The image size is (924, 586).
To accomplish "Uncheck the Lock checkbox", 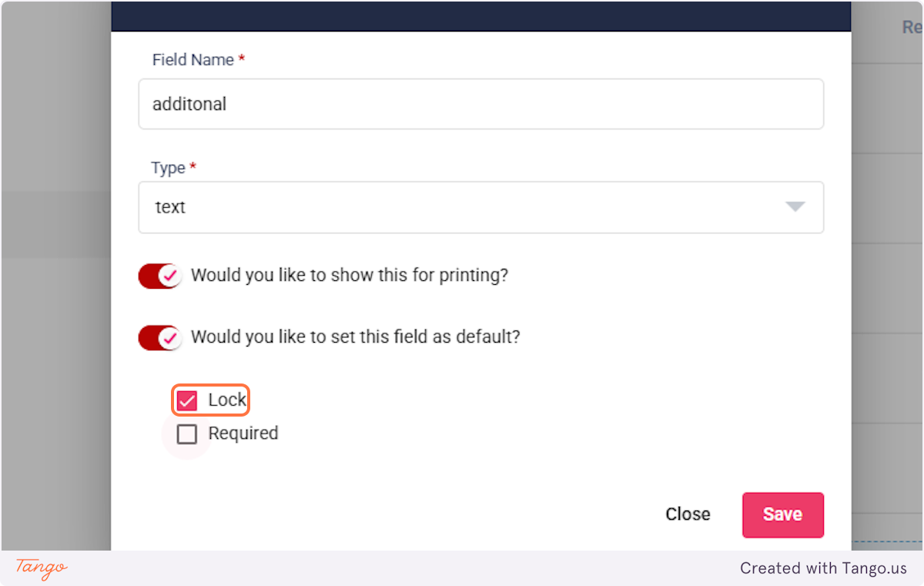I will pos(187,400).
